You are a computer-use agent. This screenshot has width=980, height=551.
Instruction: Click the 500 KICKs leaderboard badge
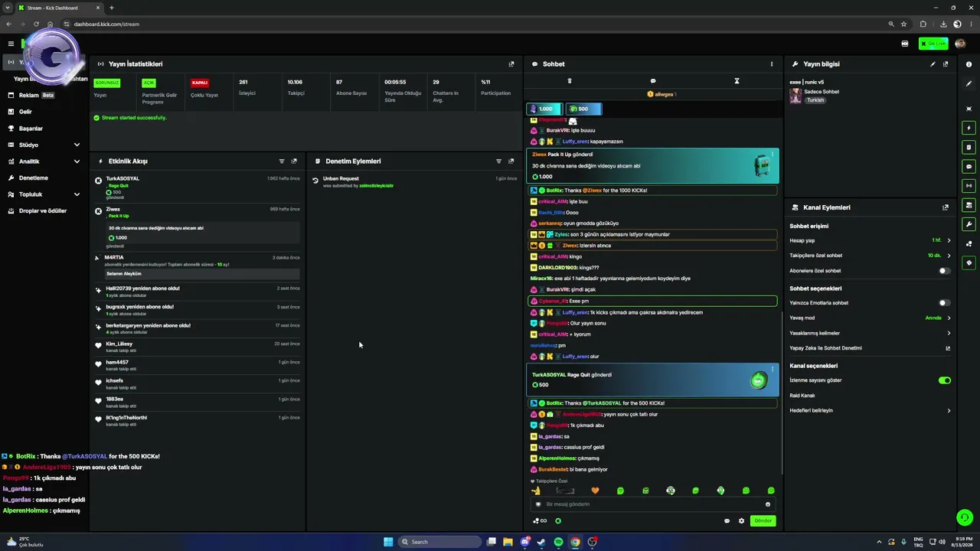pos(584,109)
